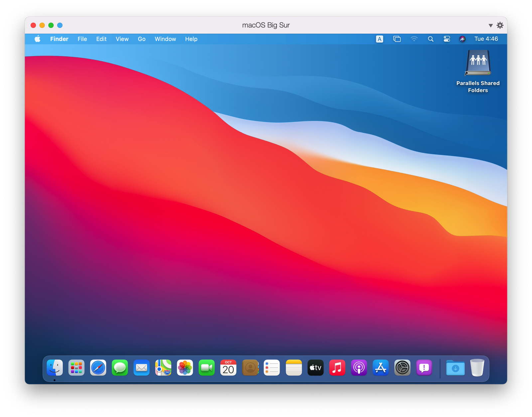Image resolution: width=532 pixels, height=417 pixels.
Task: Open the Maps app
Action: tap(163, 368)
